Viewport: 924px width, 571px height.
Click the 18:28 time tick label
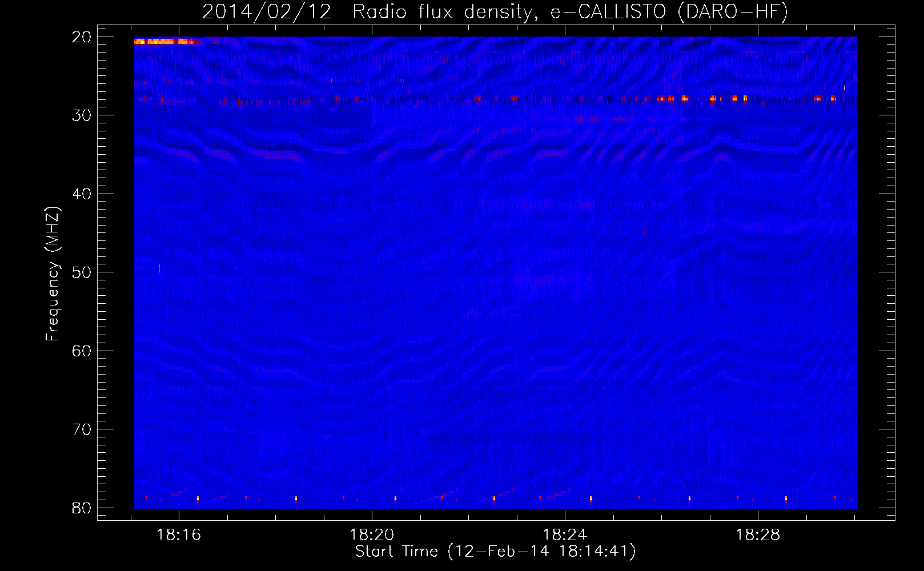point(758,535)
